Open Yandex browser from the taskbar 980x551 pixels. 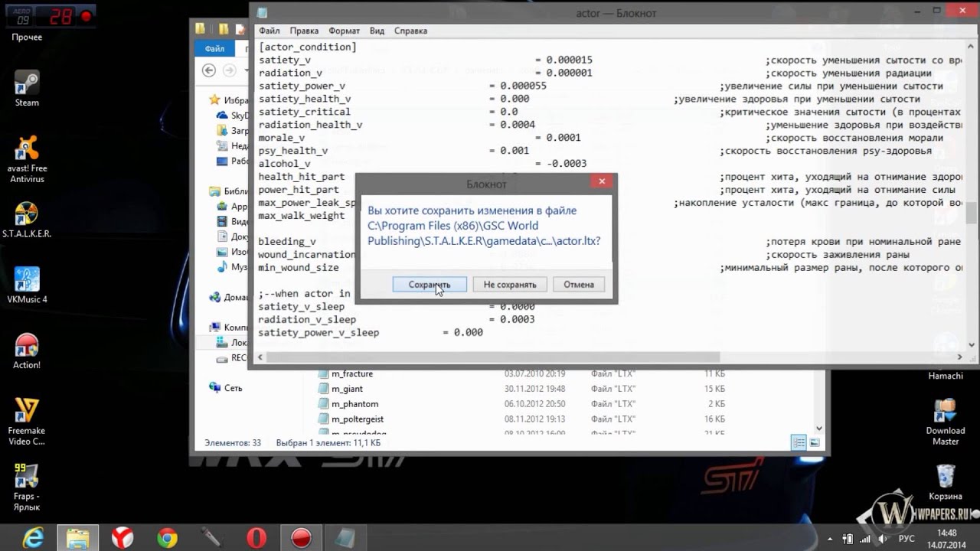click(122, 538)
